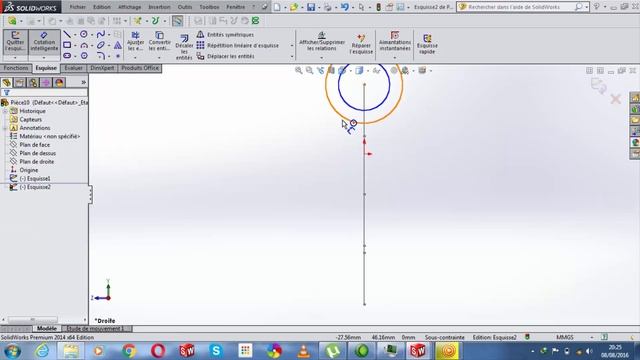This screenshot has width=640, height=360.
Task: Select the Line sketch tool
Action: (67, 34)
